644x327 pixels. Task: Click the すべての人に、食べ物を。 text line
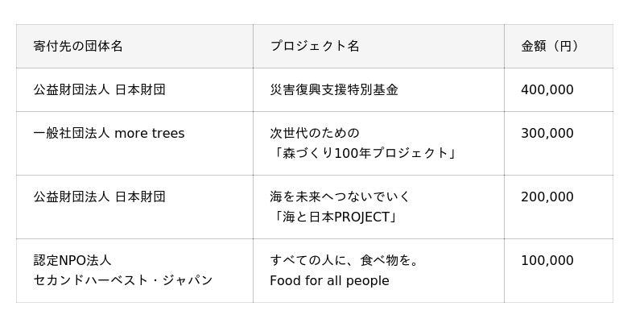345,260
